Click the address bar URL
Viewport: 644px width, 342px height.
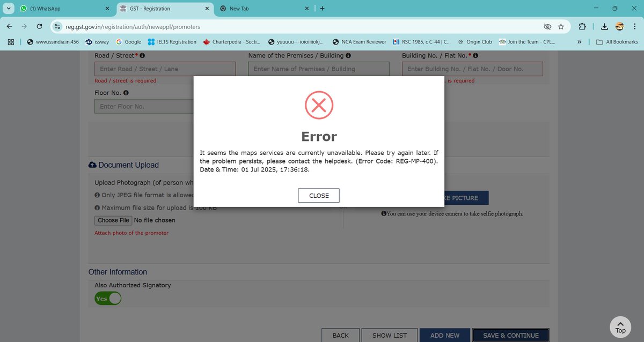point(133,26)
